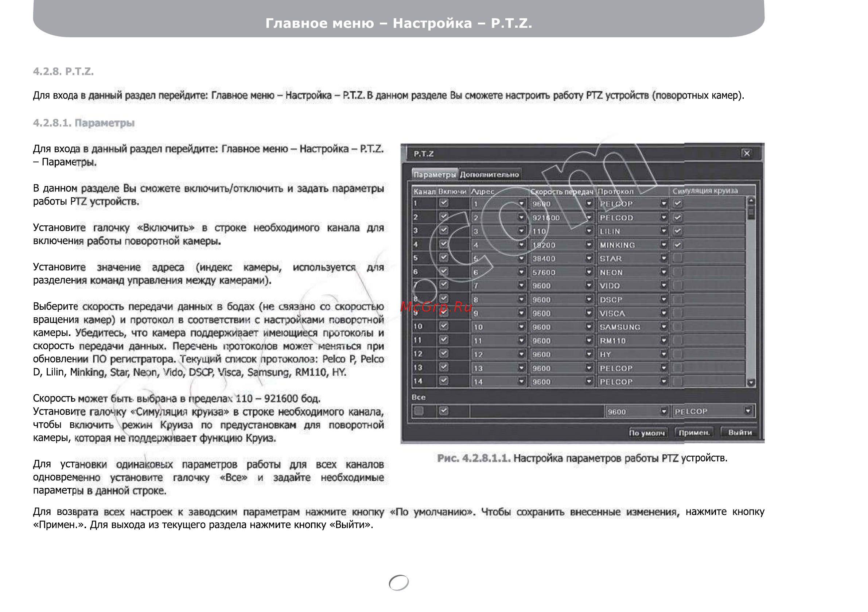The image size is (868, 612).
Task: Switch to the Параметры tab
Action: tap(435, 174)
